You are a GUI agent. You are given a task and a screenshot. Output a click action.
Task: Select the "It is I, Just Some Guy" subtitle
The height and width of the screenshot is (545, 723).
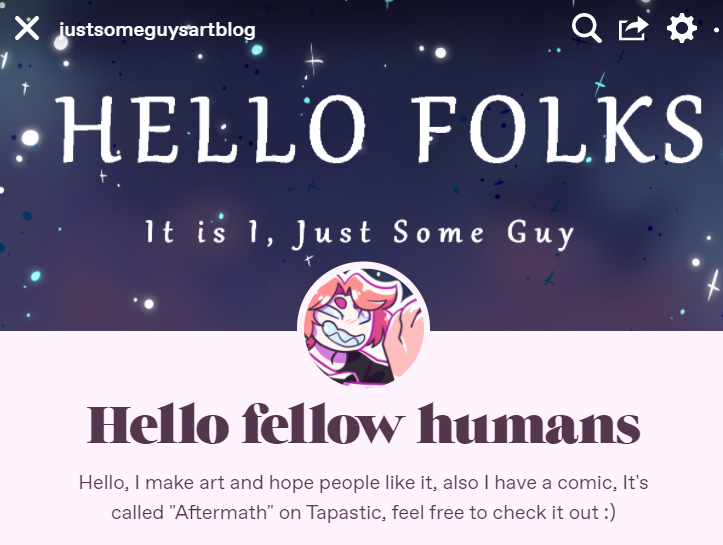point(360,234)
